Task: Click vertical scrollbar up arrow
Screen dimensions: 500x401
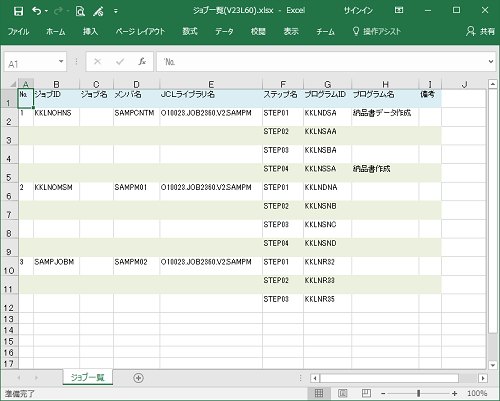Action: pyautogui.click(x=493, y=84)
